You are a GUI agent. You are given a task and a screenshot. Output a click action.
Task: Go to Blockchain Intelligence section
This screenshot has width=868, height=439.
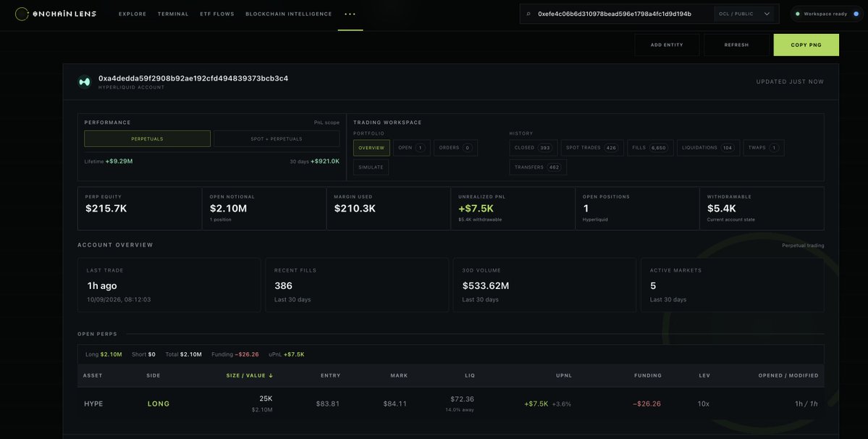(x=288, y=14)
